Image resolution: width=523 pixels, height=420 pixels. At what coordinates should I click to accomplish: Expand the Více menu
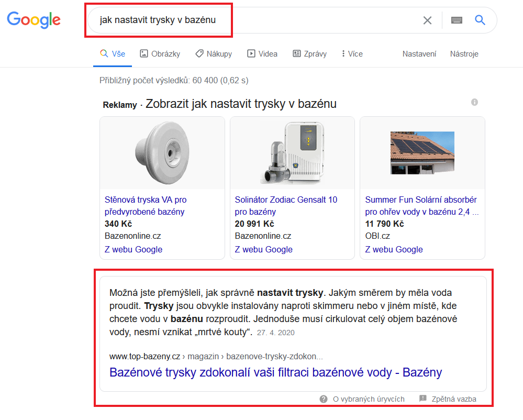click(351, 54)
